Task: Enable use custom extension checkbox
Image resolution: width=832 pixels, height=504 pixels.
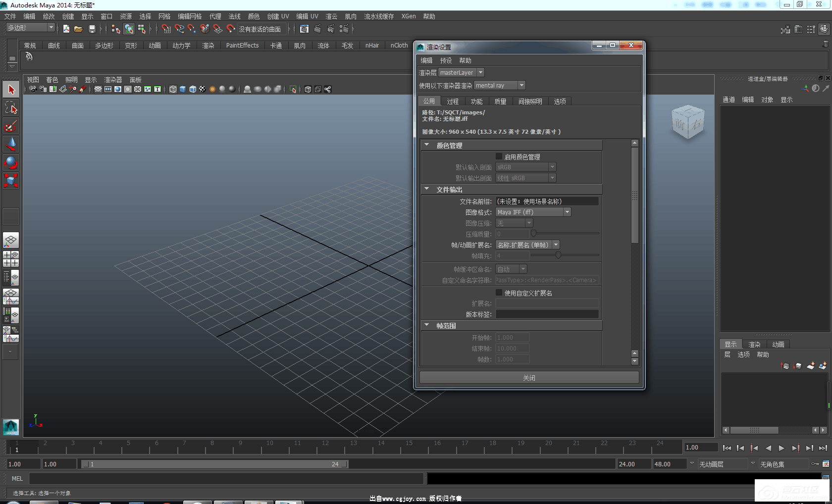Action: coord(499,293)
